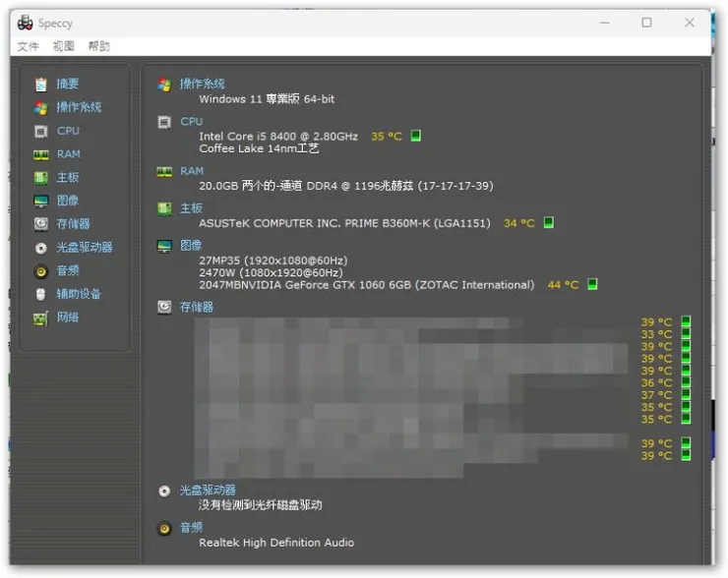Click the 37 °C storage temperature indicator
Viewport: 728px width, 578px height.
click(686, 394)
